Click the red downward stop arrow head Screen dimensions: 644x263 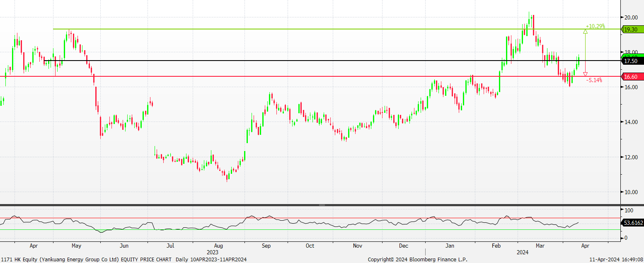(585, 74)
